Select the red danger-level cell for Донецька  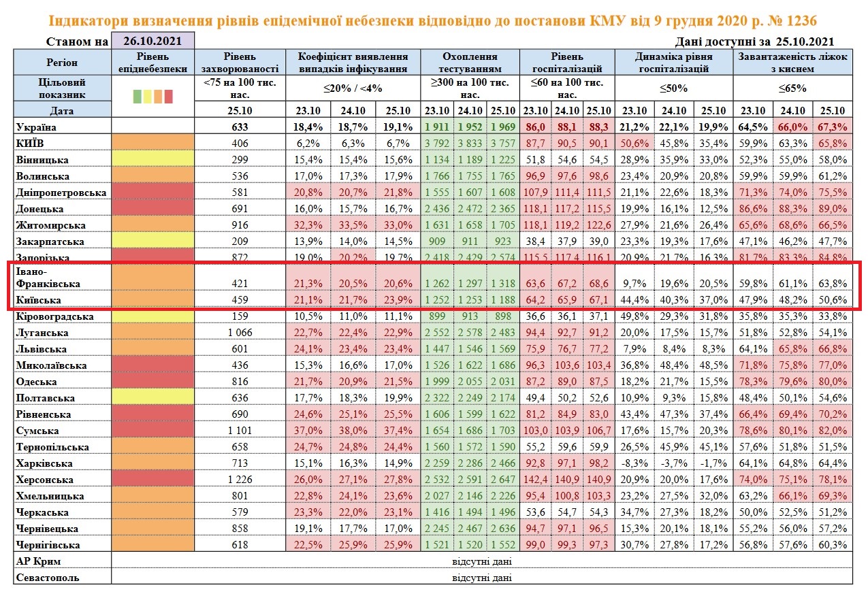(152, 208)
